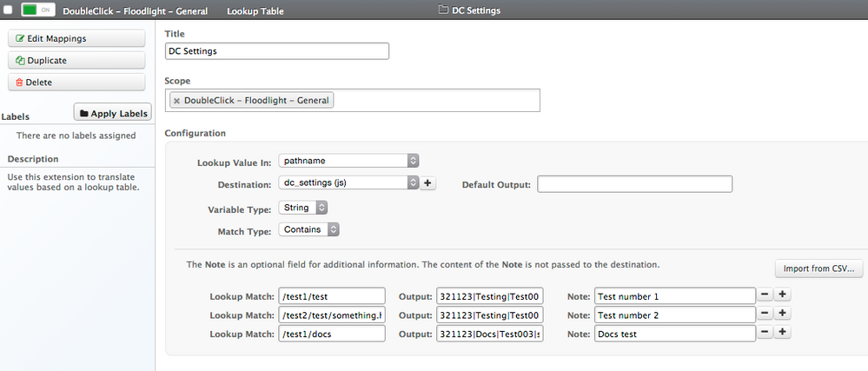Screen dimensions: 868x371
Task: Click Import from CSV button
Action: click(819, 268)
